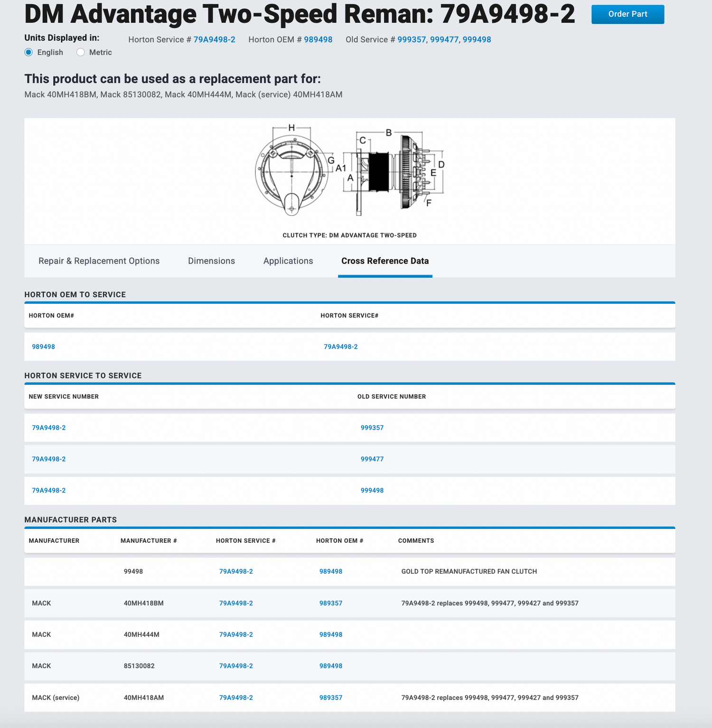712x728 pixels.
Task: Click manufacturer number 85130082 cell
Action: pos(139,666)
